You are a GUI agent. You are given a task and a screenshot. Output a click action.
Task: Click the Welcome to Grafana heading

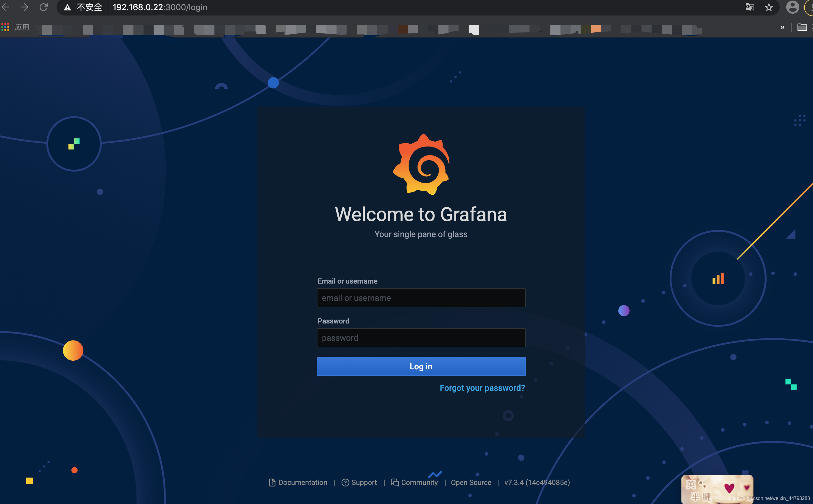421,214
